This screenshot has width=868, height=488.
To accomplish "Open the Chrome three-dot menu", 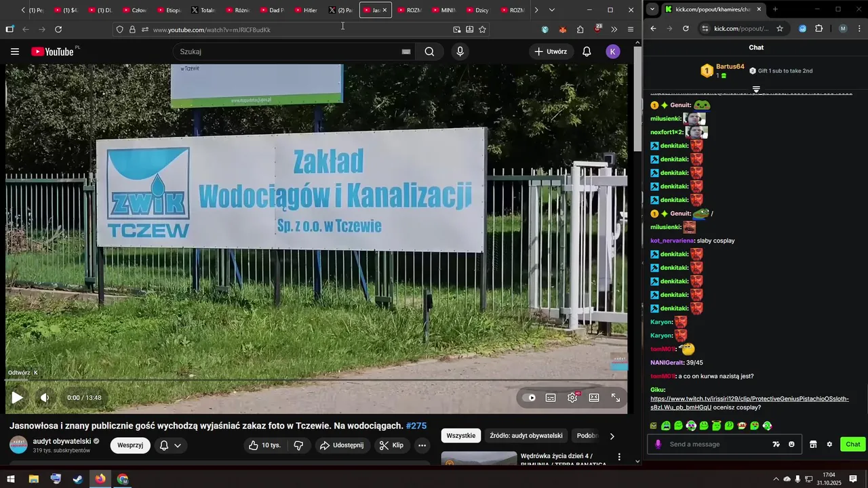I will coord(859,28).
